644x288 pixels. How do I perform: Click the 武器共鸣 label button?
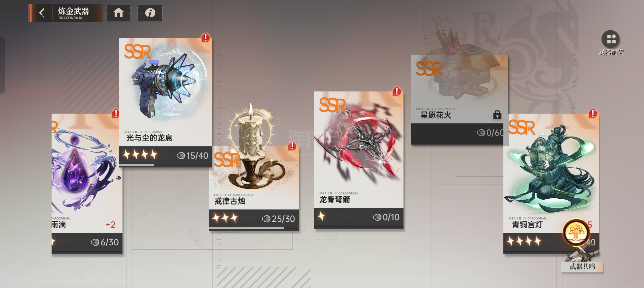(x=582, y=266)
